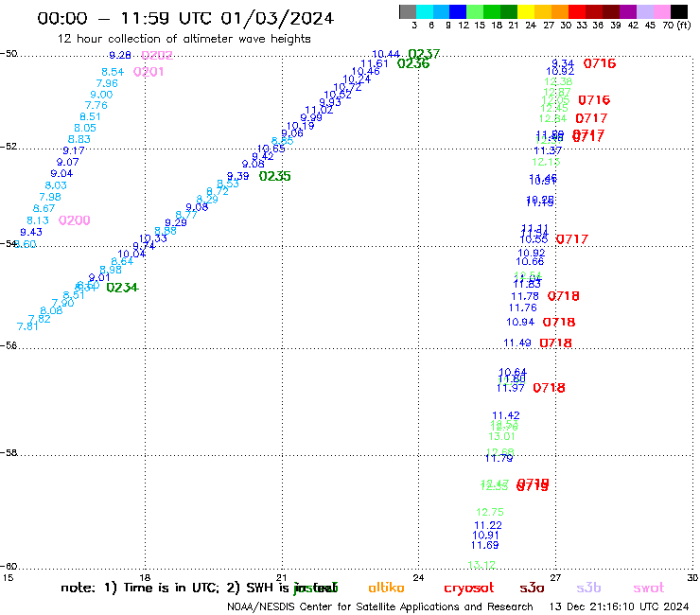Click the red 33 ft legend swatch

pyautogui.click(x=577, y=11)
